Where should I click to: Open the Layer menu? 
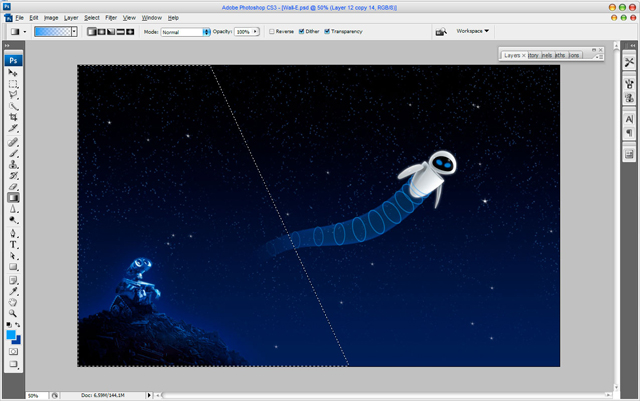(71, 18)
